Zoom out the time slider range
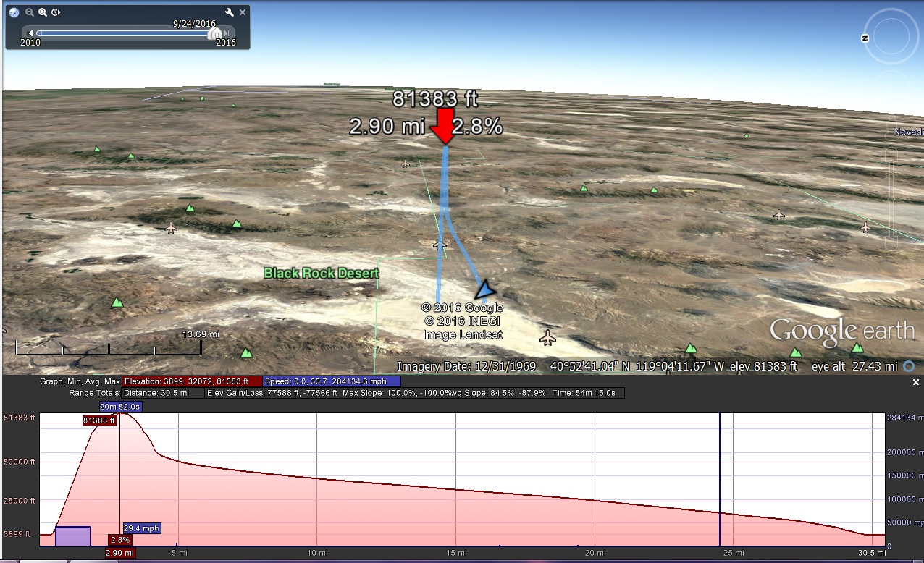This screenshot has width=924, height=563. click(30, 12)
